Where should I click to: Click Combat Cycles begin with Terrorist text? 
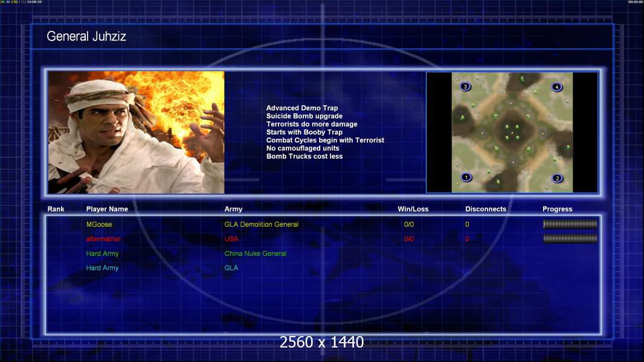(x=325, y=140)
